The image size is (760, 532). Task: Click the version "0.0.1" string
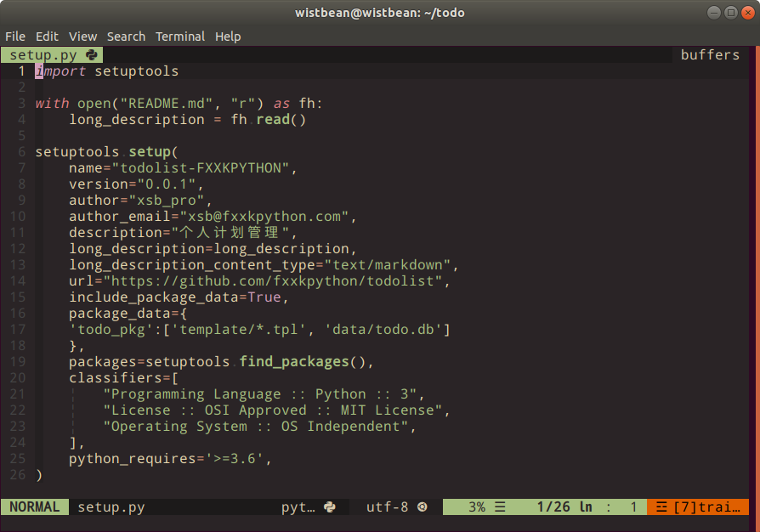point(167,184)
